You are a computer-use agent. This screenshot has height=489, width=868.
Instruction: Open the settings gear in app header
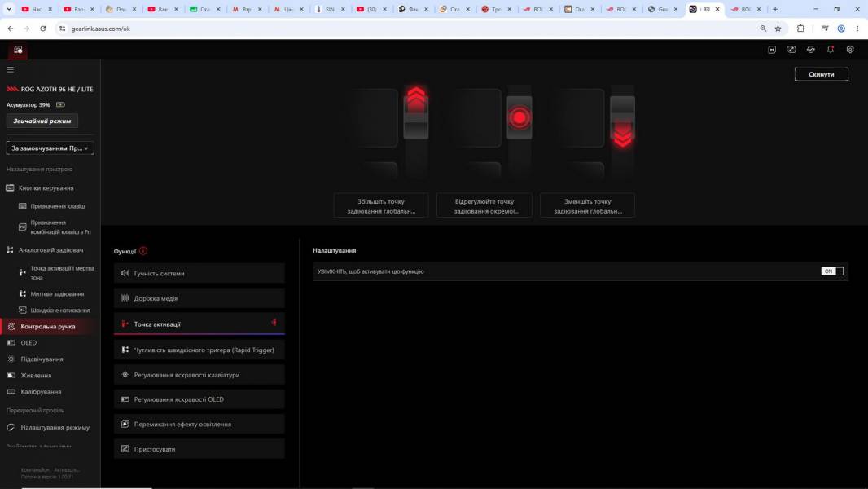(x=850, y=49)
